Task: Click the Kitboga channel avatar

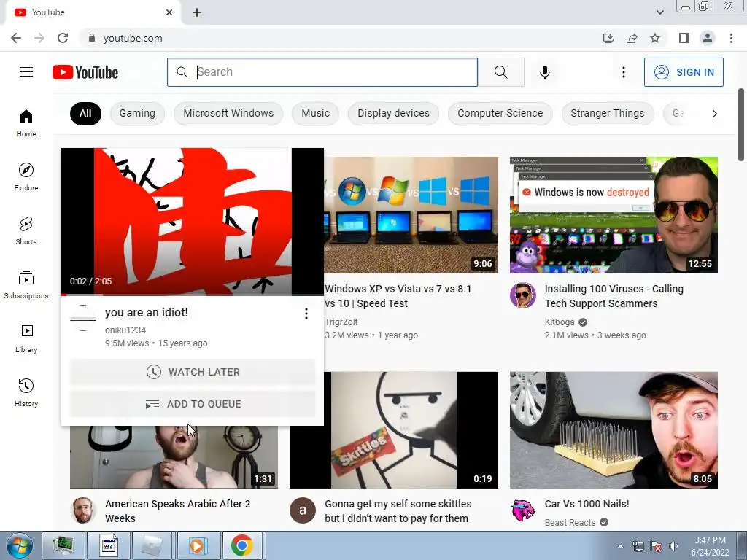Action: (522, 295)
